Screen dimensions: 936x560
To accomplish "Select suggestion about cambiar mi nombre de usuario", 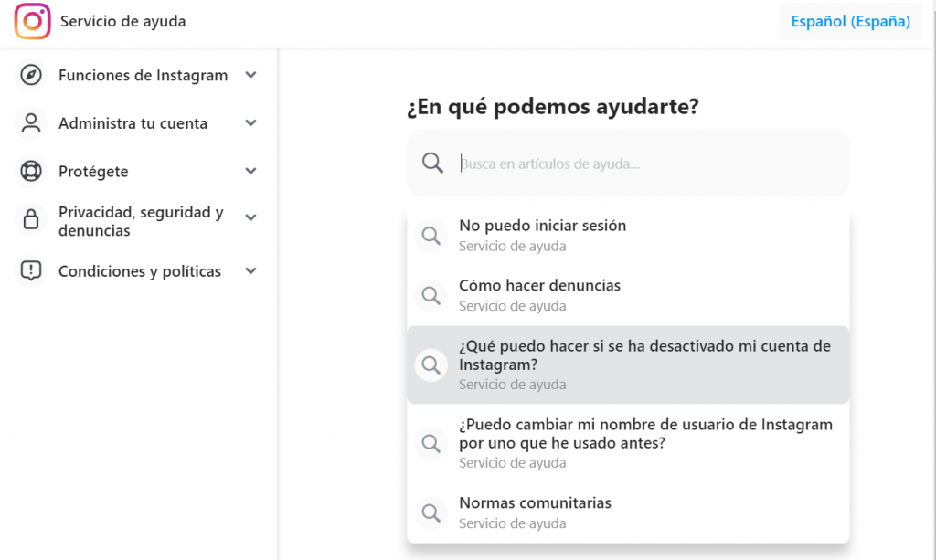I will click(628, 443).
